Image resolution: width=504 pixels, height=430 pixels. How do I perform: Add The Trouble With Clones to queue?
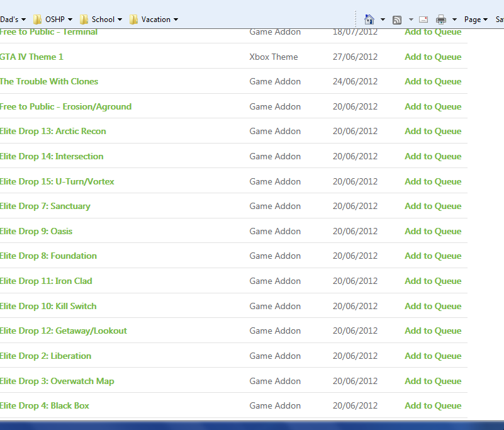(433, 82)
